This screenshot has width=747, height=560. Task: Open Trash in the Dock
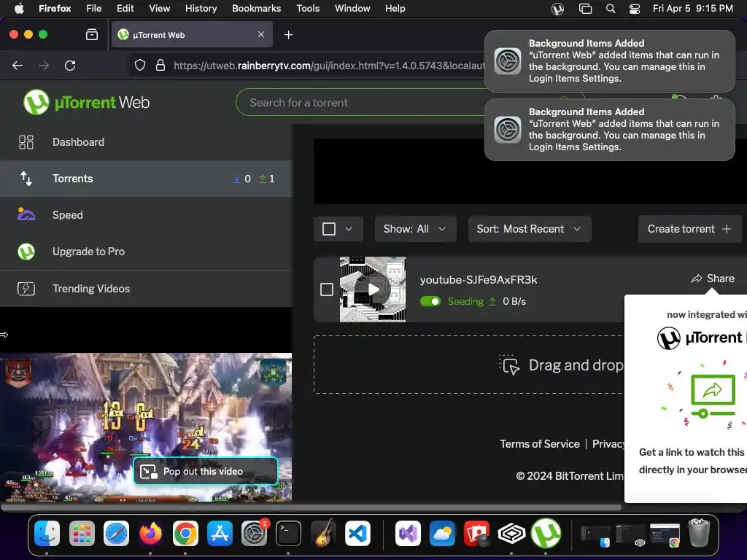click(699, 533)
